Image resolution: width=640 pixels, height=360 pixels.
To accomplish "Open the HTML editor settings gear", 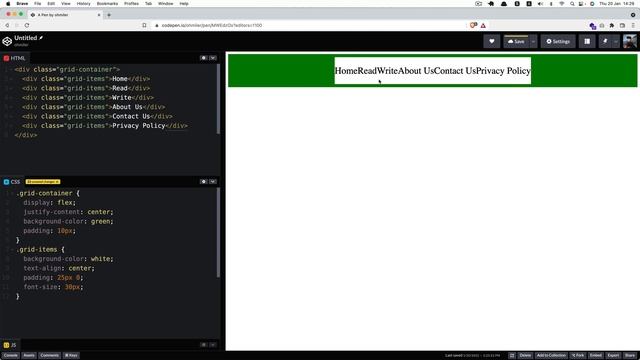I will point(203,58).
